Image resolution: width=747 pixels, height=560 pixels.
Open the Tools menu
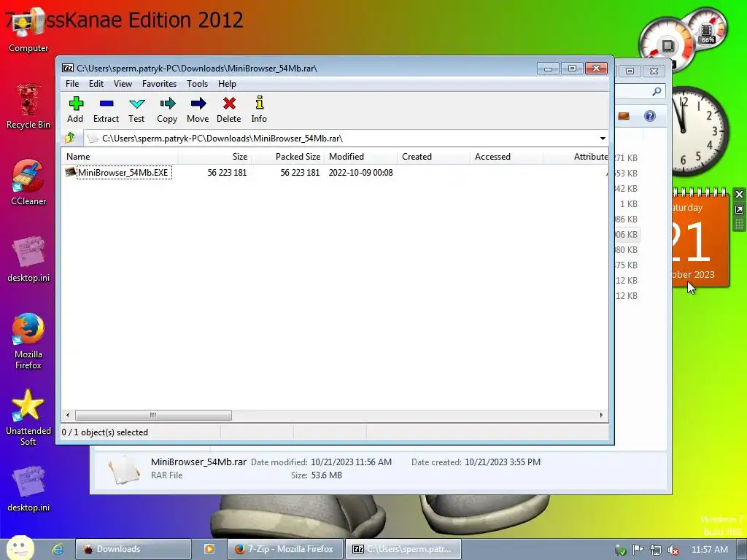pyautogui.click(x=197, y=83)
